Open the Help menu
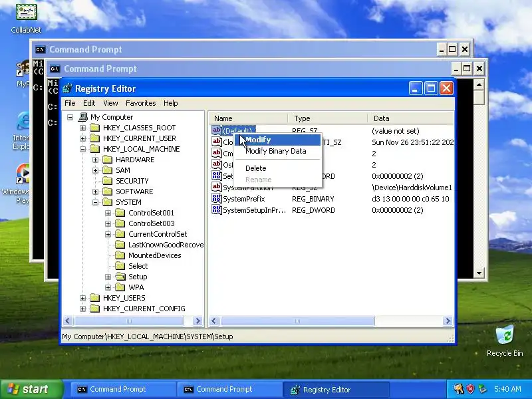This screenshot has width=532, height=399. point(171,103)
